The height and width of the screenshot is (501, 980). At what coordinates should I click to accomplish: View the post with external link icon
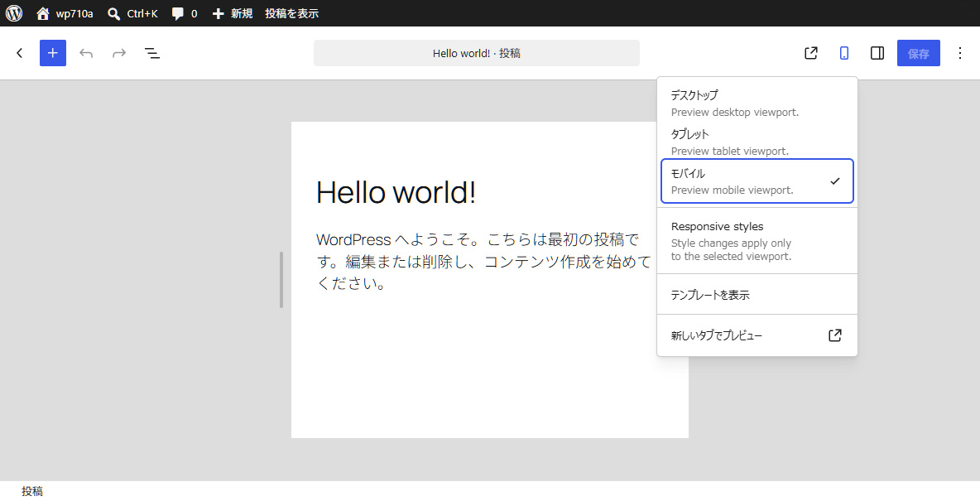(x=810, y=53)
